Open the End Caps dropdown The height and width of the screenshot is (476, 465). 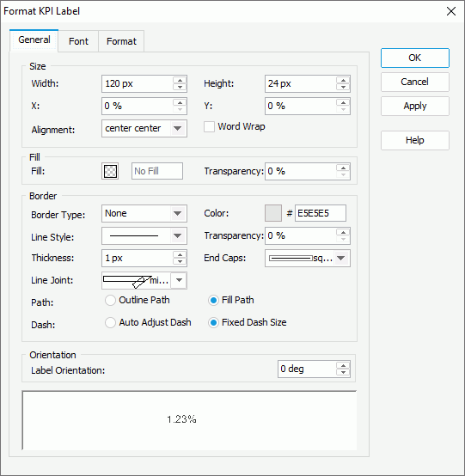308,259
